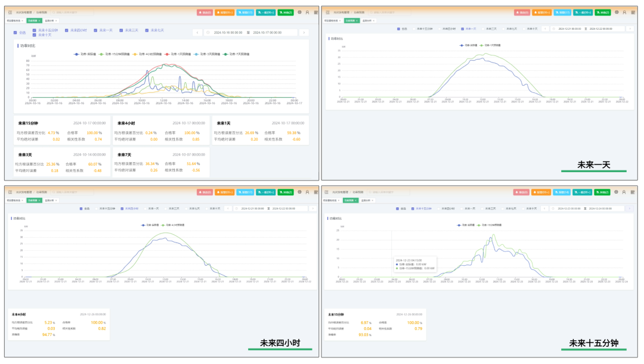
Task: Collapse sidebar menu icon in top-left panel
Action: [10, 13]
